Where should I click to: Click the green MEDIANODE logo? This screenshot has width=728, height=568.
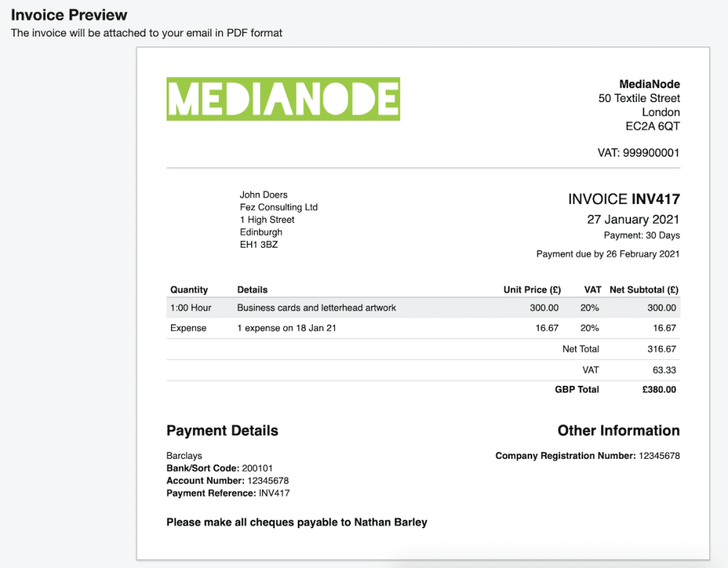(x=283, y=99)
